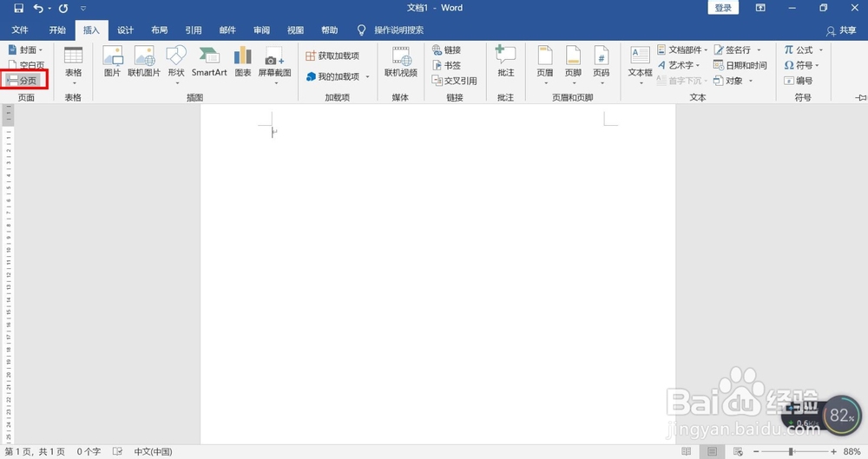This screenshot has width=868, height=459.
Task: Insert a 图表 chart
Action: point(242,62)
